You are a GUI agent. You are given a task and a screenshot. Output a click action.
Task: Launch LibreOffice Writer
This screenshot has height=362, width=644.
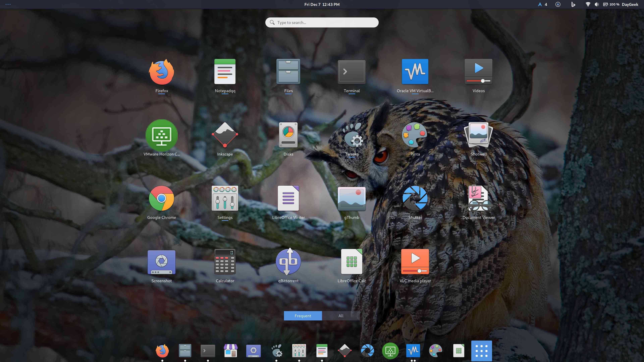[288, 202]
